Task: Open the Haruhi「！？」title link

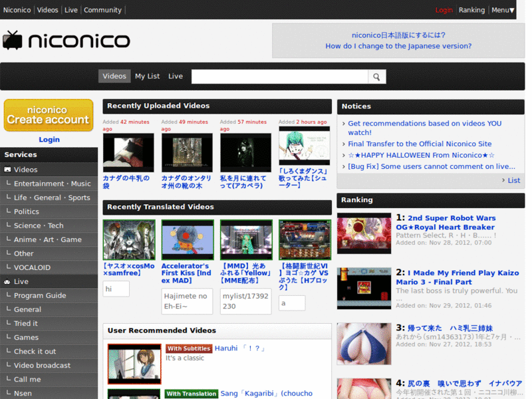Action: pyautogui.click(x=240, y=348)
